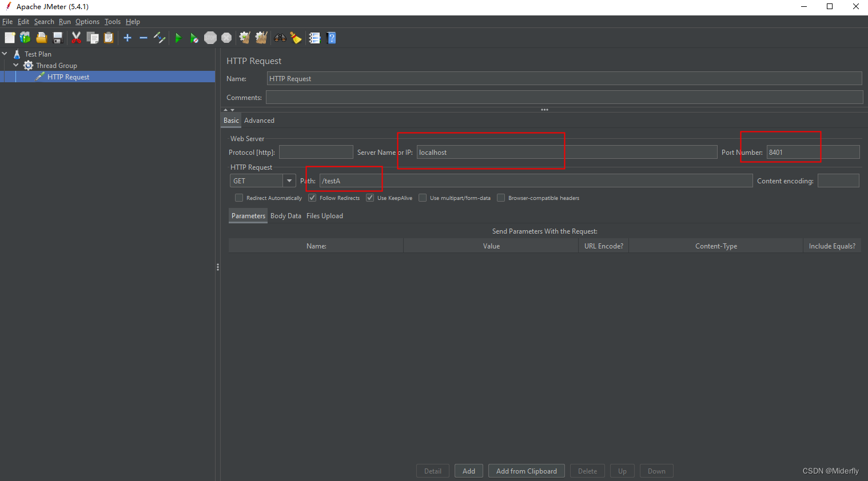This screenshot has height=481, width=868.
Task: Click the JMeter feather title icon
Action: [x=8, y=6]
